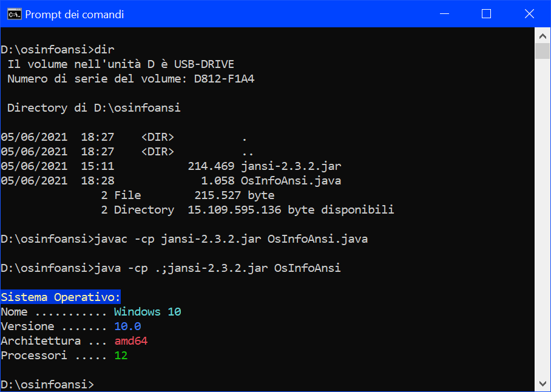Maximize the Prompt dei comandi window
The image size is (551, 392).
pyautogui.click(x=486, y=14)
